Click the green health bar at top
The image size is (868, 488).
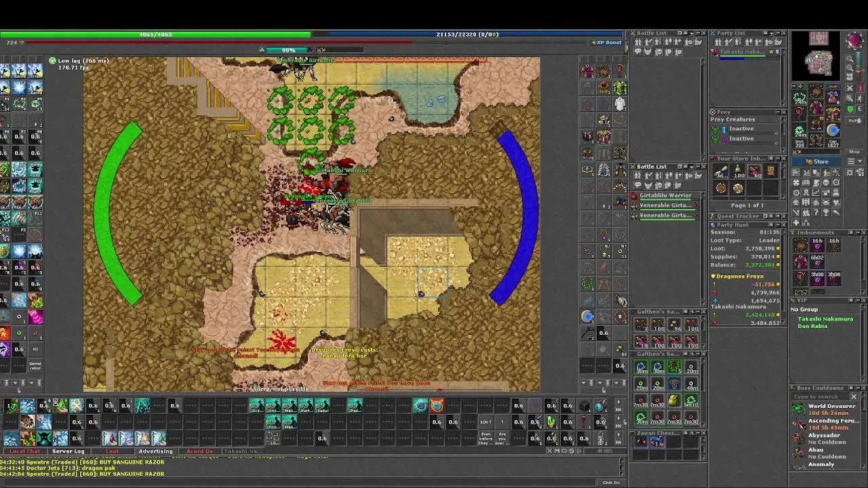click(155, 34)
